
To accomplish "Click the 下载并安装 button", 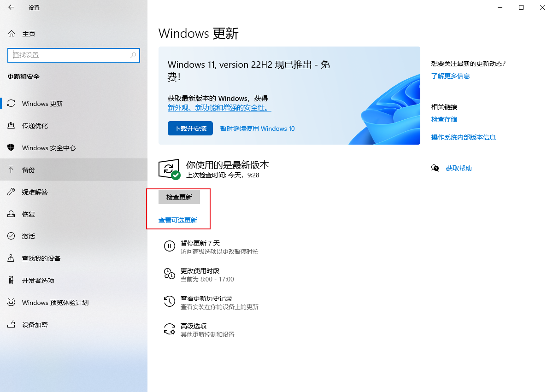I will click(x=190, y=128).
